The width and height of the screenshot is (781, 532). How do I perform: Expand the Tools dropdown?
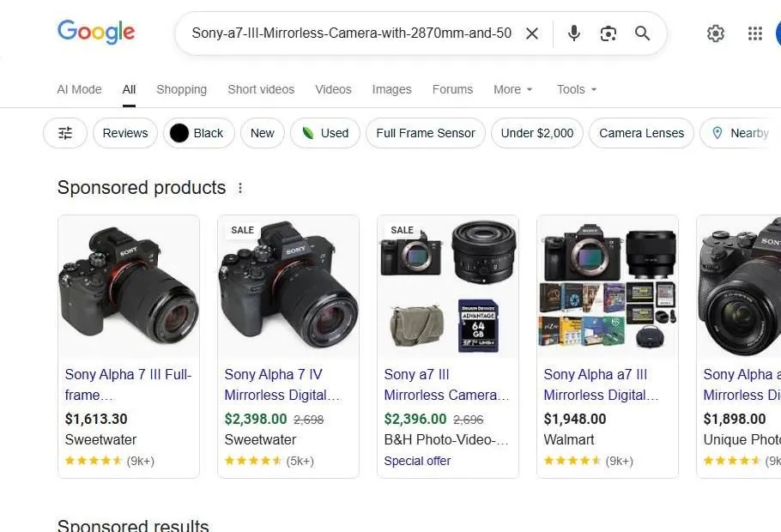(576, 89)
